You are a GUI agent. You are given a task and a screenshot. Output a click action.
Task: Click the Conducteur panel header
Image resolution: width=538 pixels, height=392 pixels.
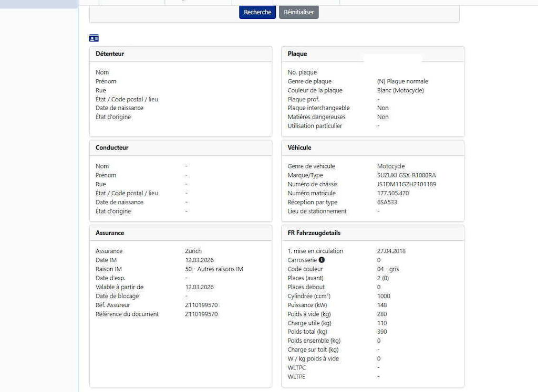click(112, 147)
